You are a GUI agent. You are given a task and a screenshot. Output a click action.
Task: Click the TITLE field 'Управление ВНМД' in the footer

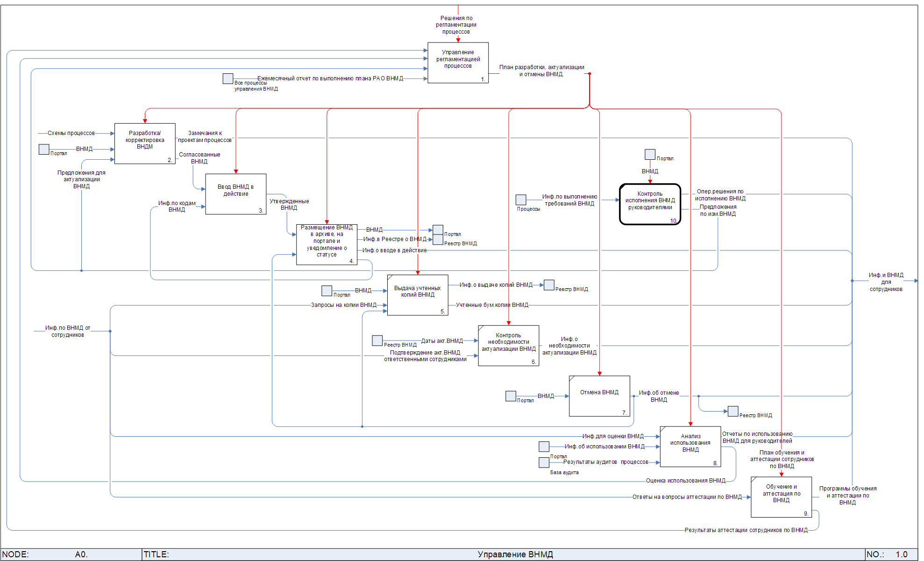click(515, 554)
